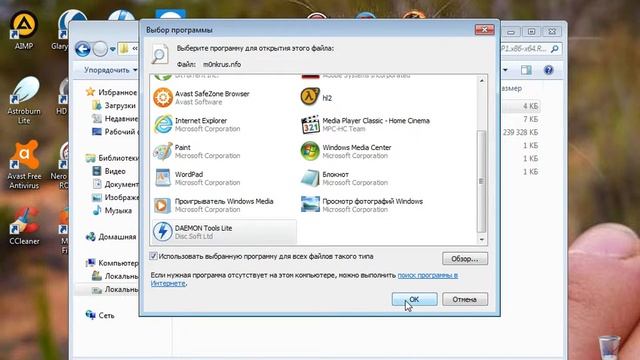The image size is (640, 360).
Task: Select Проигрыватель Windows Media
Action: (224, 205)
